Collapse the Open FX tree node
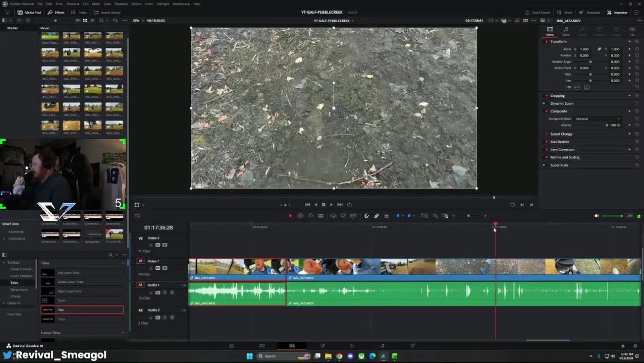Viewport: 644px width, 363px height. pos(4,303)
